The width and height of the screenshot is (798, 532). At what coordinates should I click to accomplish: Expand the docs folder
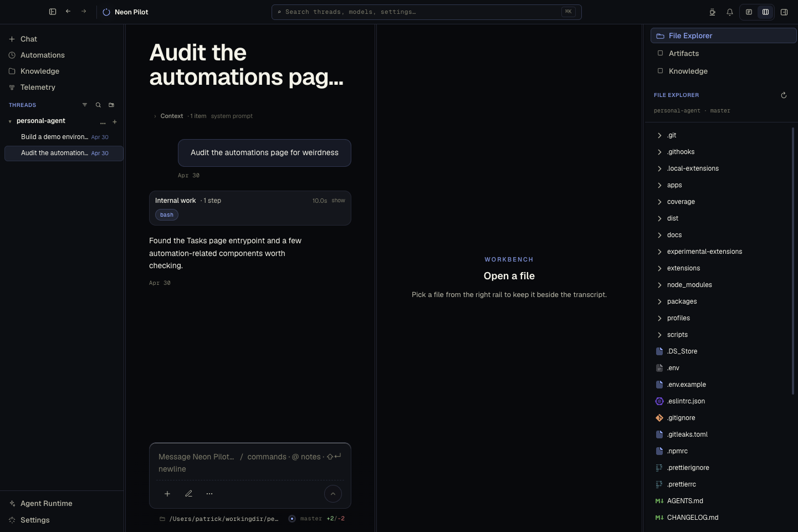click(720, 235)
